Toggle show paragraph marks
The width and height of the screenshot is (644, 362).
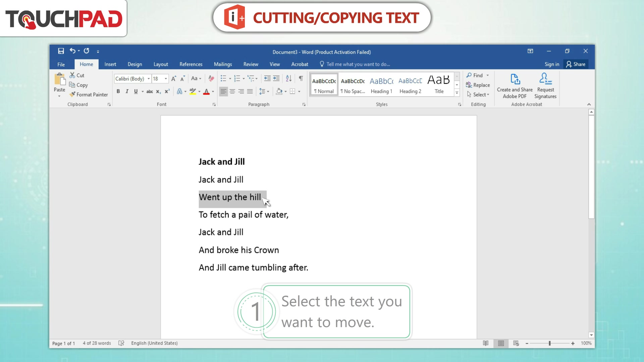(x=301, y=79)
